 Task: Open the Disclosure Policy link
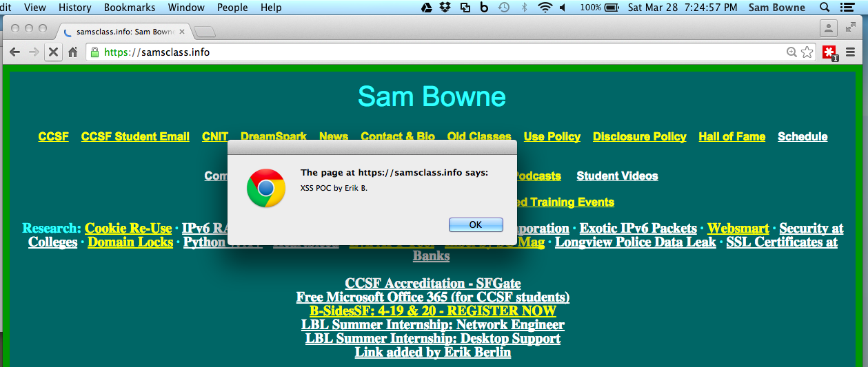click(x=640, y=136)
